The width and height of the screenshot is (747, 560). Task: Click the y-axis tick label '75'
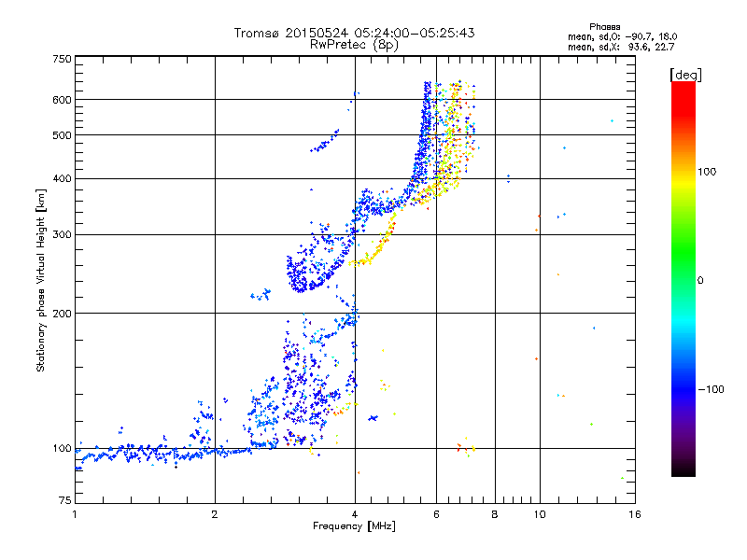pos(65,500)
